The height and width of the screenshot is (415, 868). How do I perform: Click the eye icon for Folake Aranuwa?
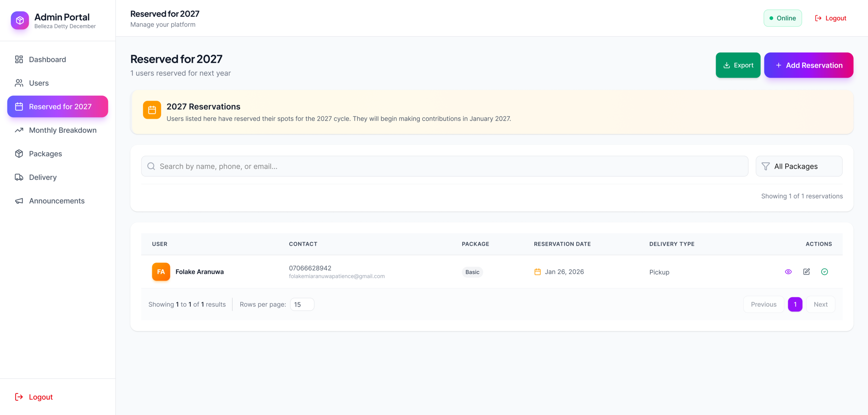[x=788, y=272]
